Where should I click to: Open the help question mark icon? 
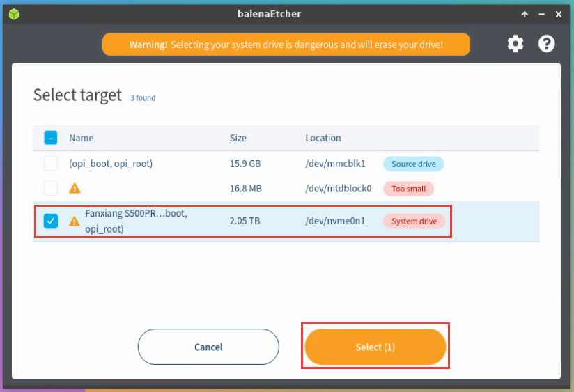tap(546, 44)
